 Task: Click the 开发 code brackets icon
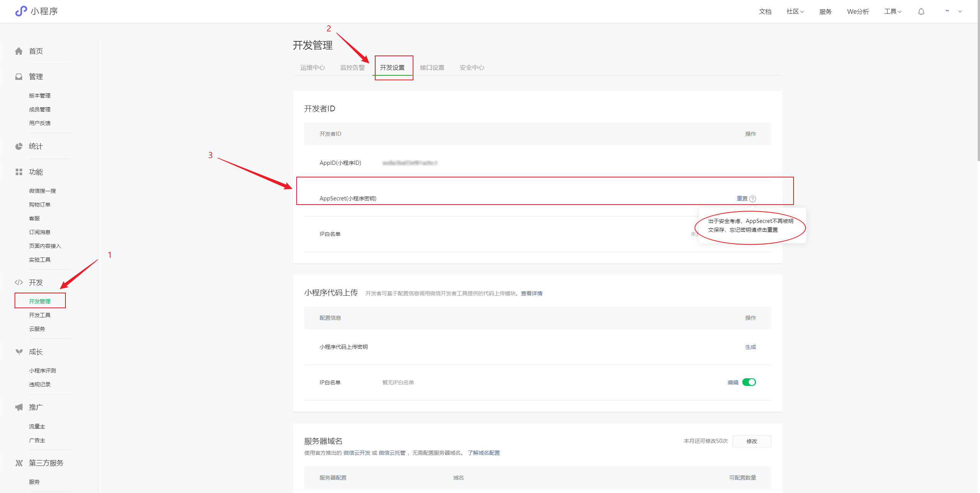19,282
